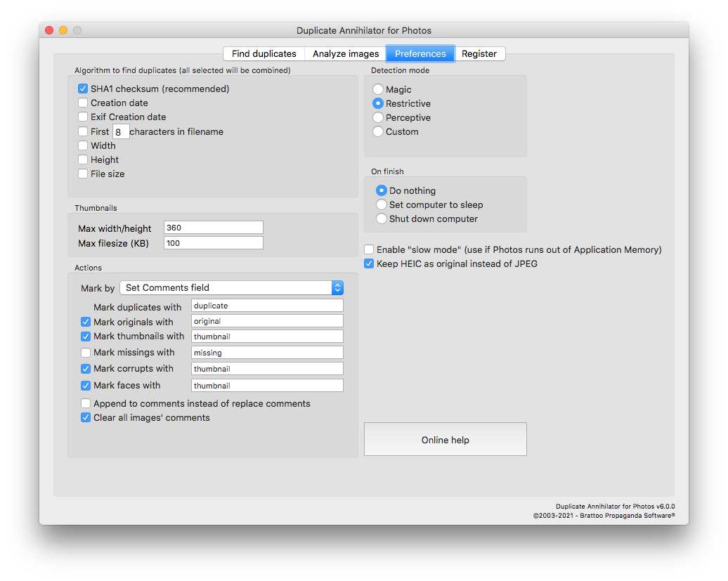The width and height of the screenshot is (728, 581).
Task: Choose Perceptive detection mode
Action: pos(378,117)
